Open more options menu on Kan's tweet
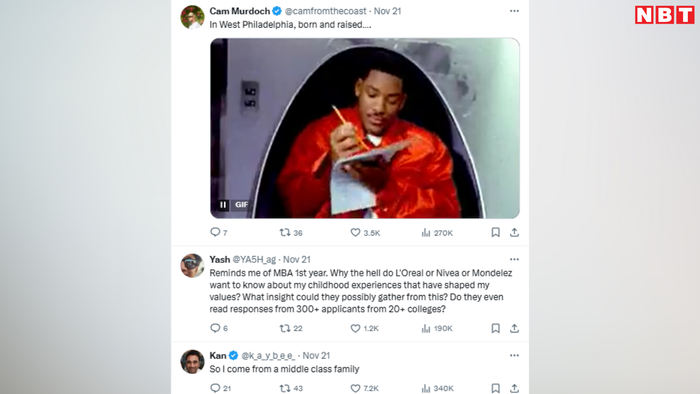This screenshot has width=700, height=394. pos(514,356)
